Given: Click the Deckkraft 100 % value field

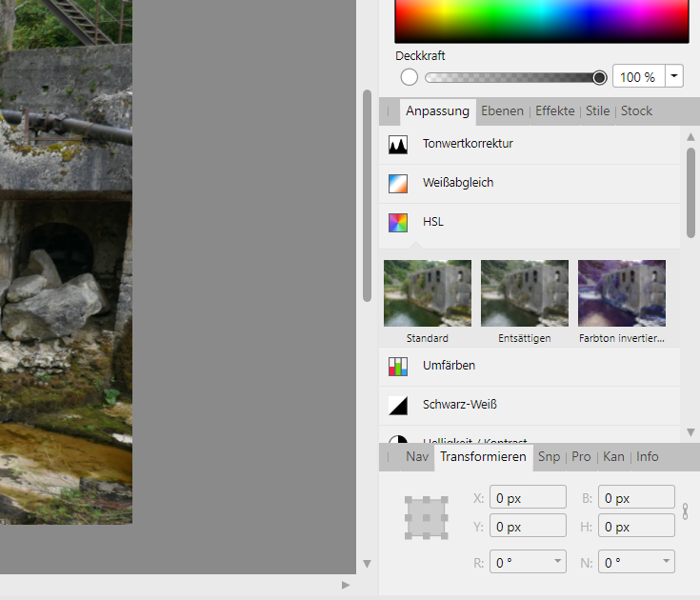Looking at the screenshot, I should (x=639, y=76).
